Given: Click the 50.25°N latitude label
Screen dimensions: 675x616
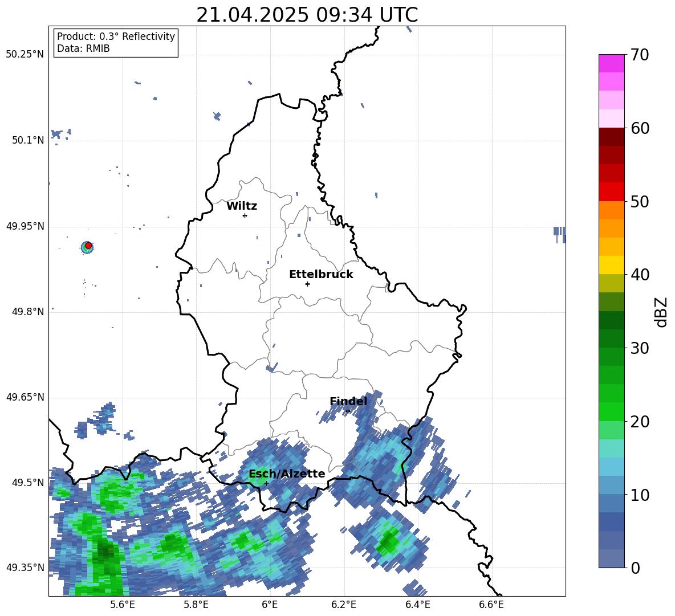Looking at the screenshot, I should (x=25, y=55).
